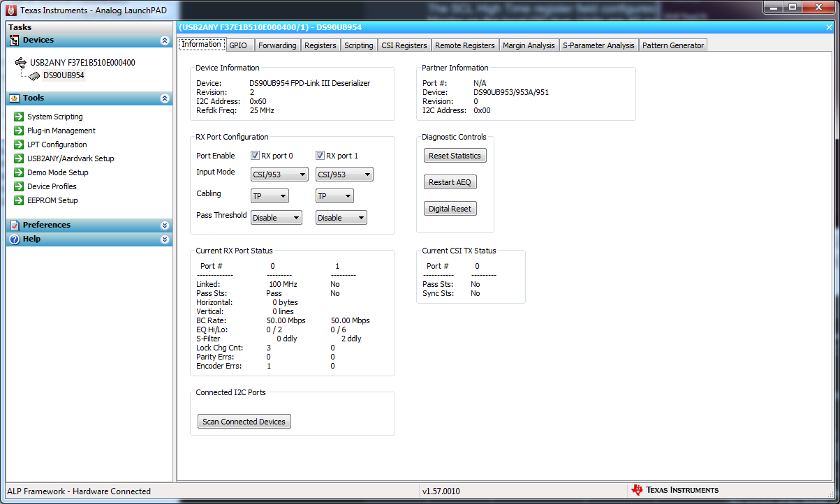
Task: Open the Margin Analysis tab
Action: point(529,45)
